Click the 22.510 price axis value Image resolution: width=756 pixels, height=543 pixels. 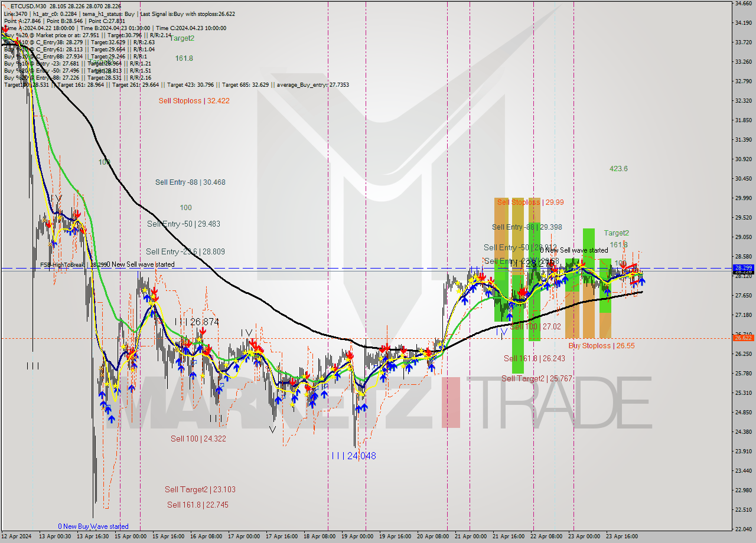[743, 510]
